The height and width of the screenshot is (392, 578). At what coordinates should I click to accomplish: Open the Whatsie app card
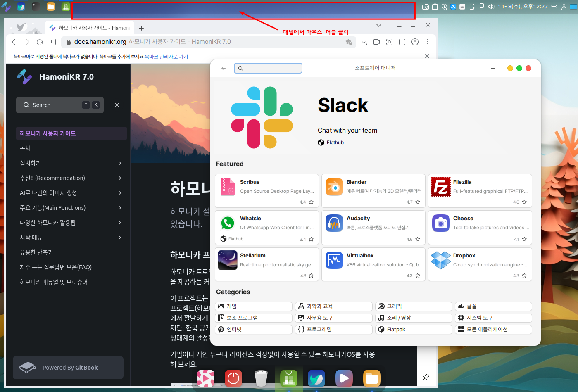pos(267,228)
